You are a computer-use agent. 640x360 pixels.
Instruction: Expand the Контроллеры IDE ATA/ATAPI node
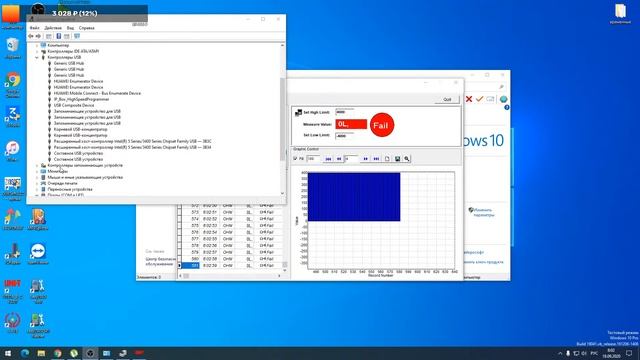[x=37, y=51]
